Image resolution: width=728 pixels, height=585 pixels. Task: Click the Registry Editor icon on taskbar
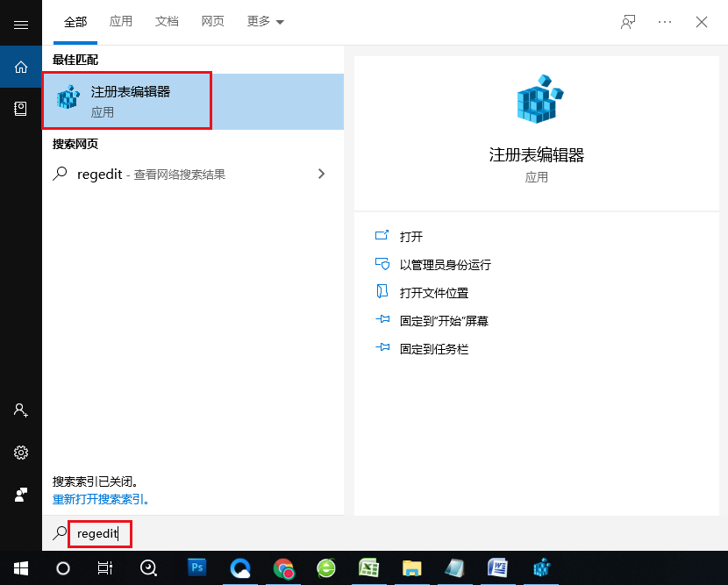[541, 567]
